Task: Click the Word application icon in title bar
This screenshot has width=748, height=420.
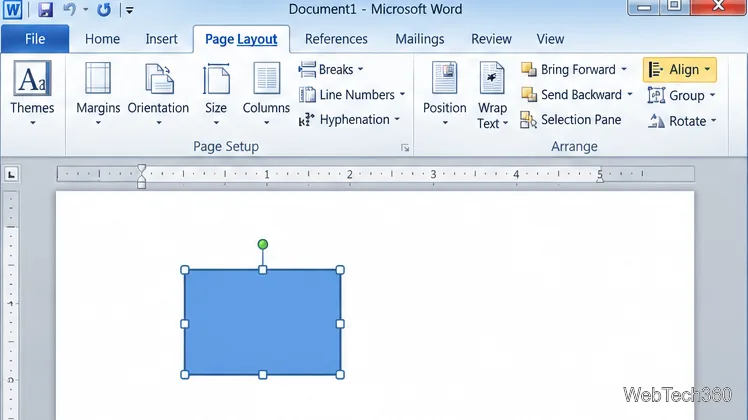Action: point(12,9)
